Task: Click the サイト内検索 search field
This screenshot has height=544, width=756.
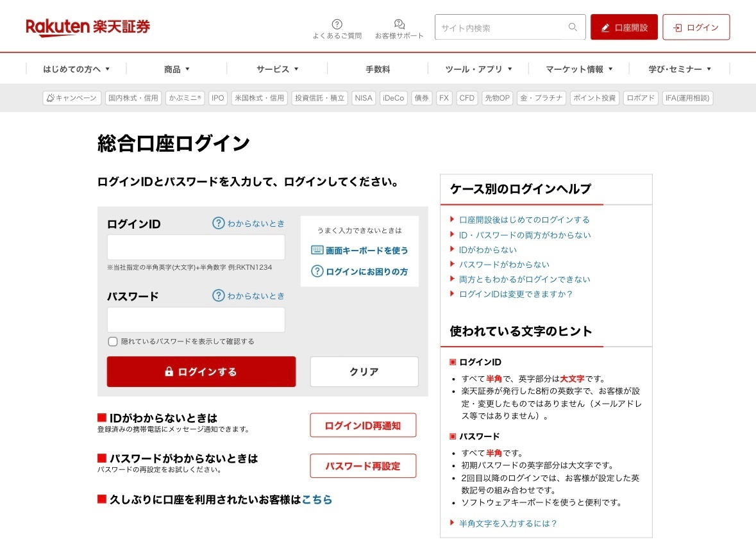Action: [x=510, y=27]
